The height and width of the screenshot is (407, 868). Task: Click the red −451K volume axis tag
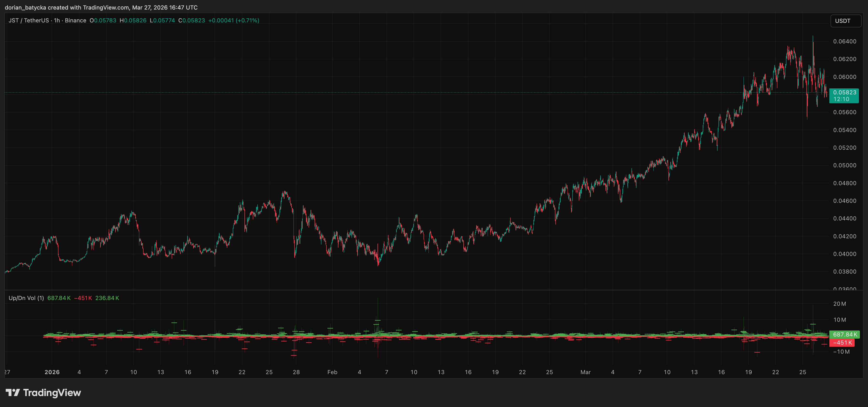(842, 343)
